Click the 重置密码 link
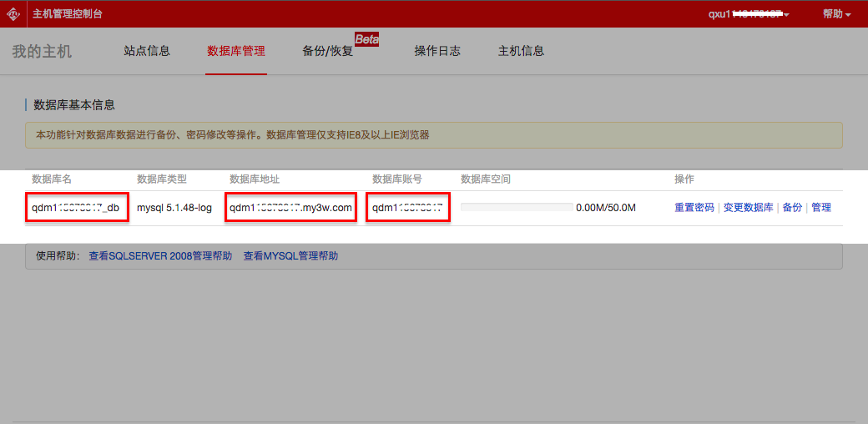Screen dimensions: 868x424 pos(694,207)
